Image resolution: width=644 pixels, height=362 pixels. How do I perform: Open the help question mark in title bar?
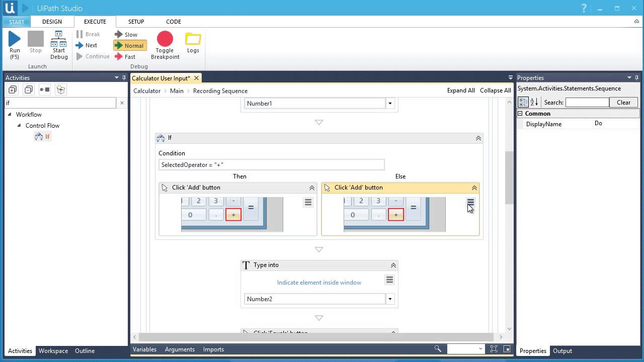coord(584,8)
